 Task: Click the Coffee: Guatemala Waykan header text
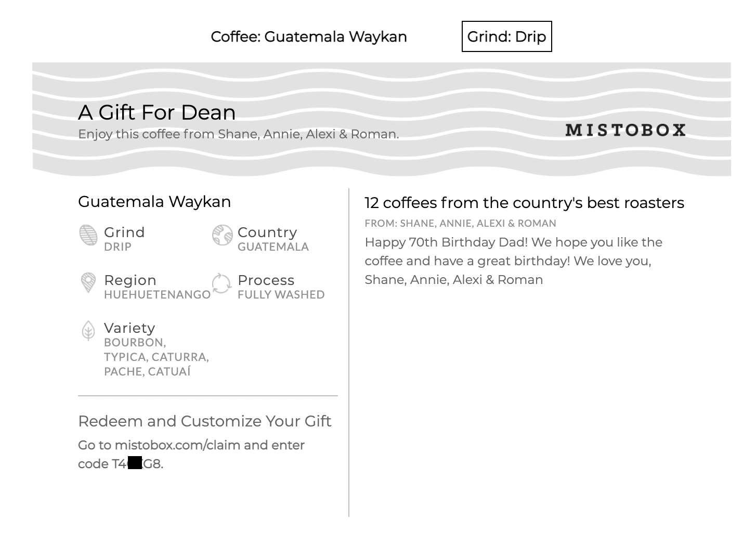click(x=309, y=37)
